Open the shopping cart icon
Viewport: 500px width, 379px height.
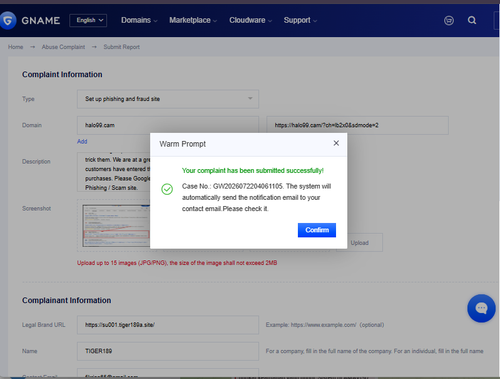(449, 20)
